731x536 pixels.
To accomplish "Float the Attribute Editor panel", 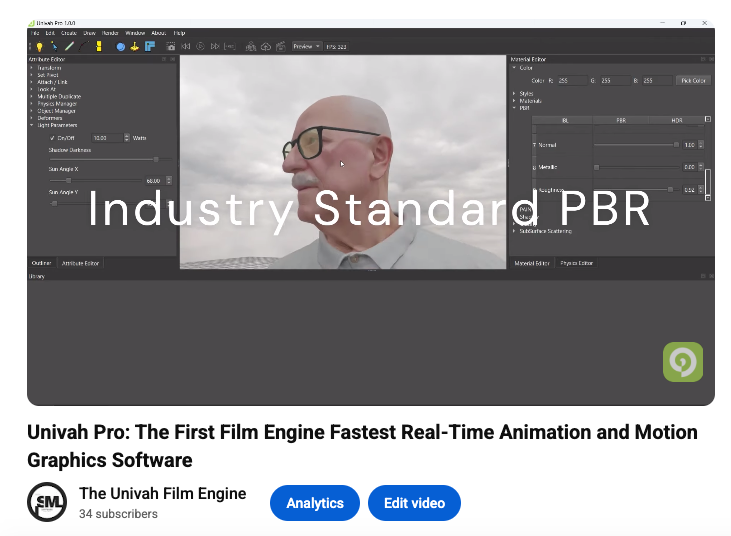I will point(164,59).
